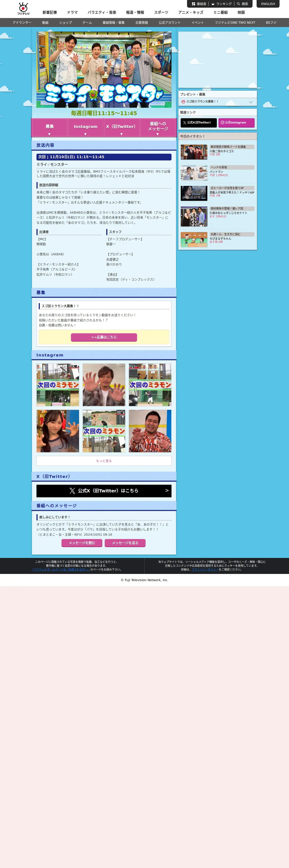Image resolution: width=289 pixels, height=868 pixels.
Task: Go to アナウンサー page
Action: tap(22, 23)
